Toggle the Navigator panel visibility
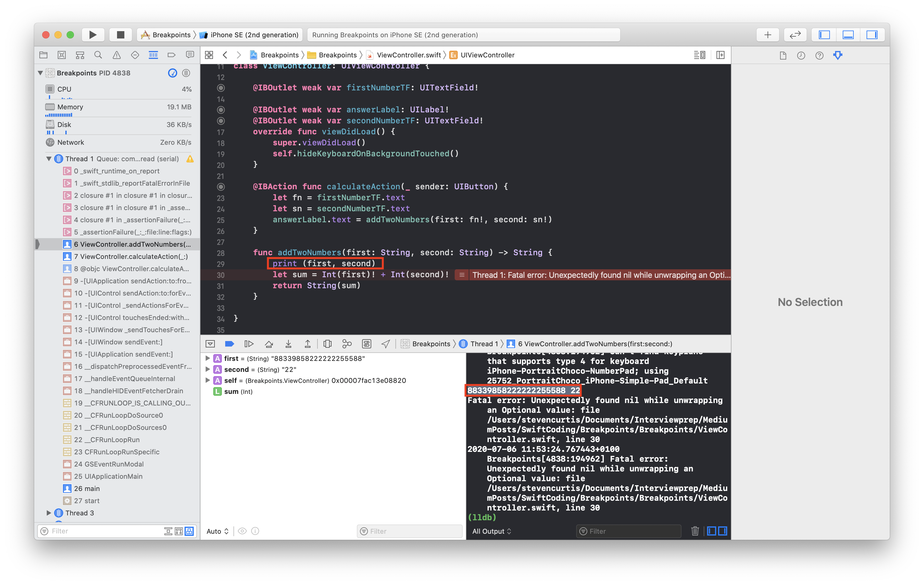Viewport: 924px width, 585px height. click(x=824, y=35)
